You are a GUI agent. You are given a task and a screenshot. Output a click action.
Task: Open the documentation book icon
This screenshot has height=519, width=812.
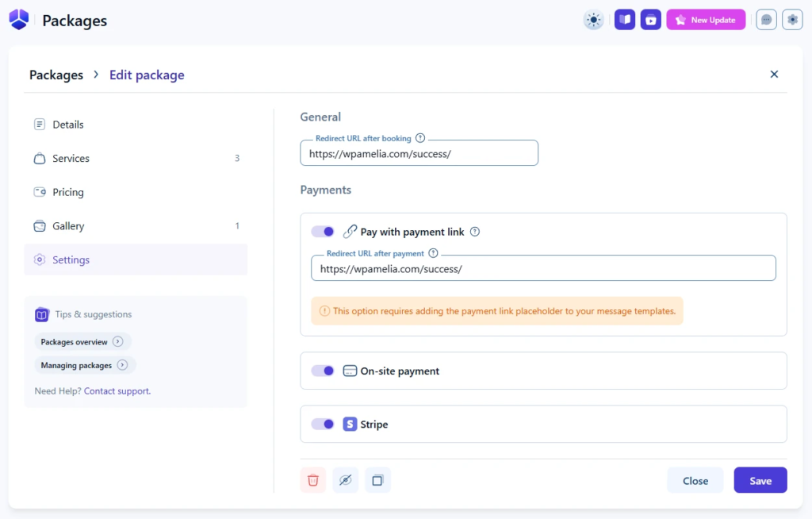[x=625, y=20]
